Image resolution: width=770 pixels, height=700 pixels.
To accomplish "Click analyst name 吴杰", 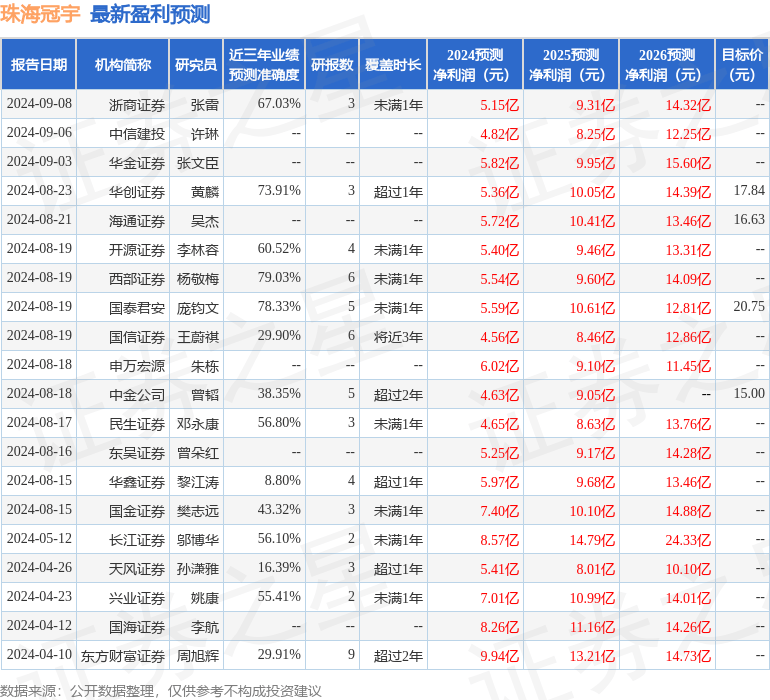I will pos(205,221).
